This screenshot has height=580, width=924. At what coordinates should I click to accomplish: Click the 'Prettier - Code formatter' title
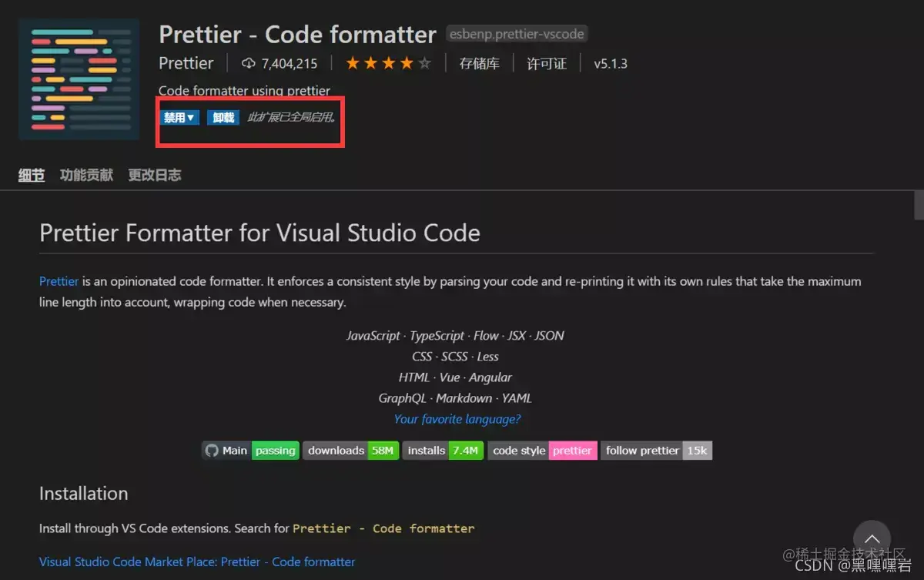297,34
